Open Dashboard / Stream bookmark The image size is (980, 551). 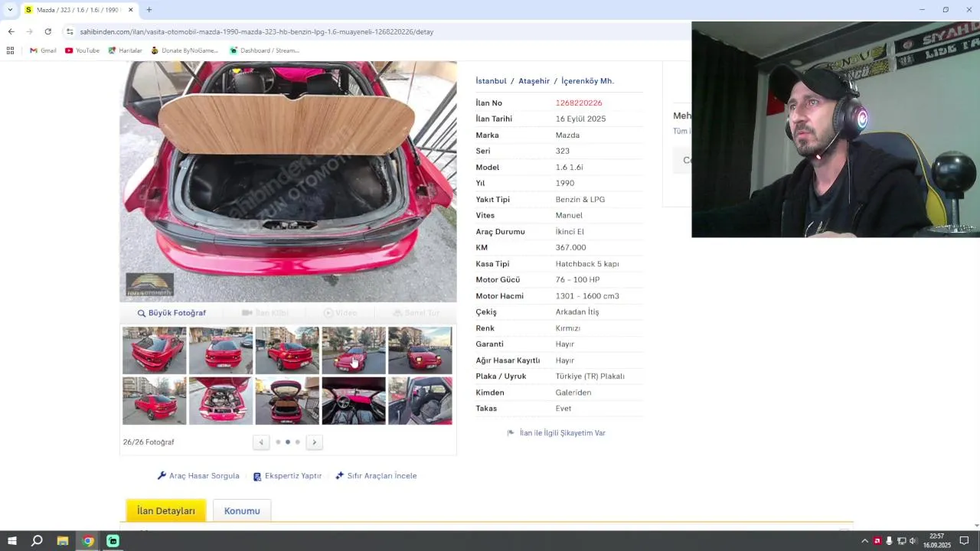pos(264,51)
